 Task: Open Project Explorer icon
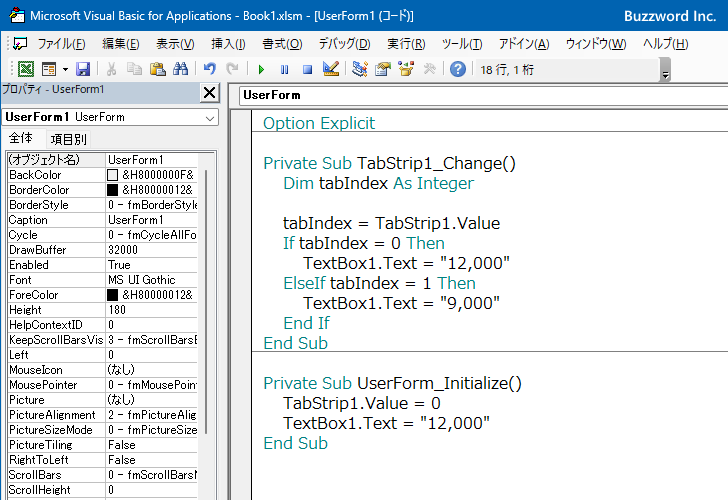(x=360, y=69)
